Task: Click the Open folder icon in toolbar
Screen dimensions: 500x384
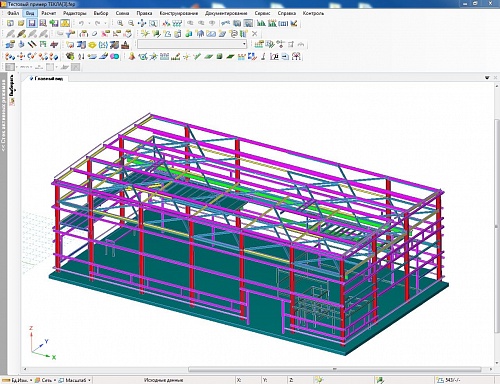Action: [21, 23]
